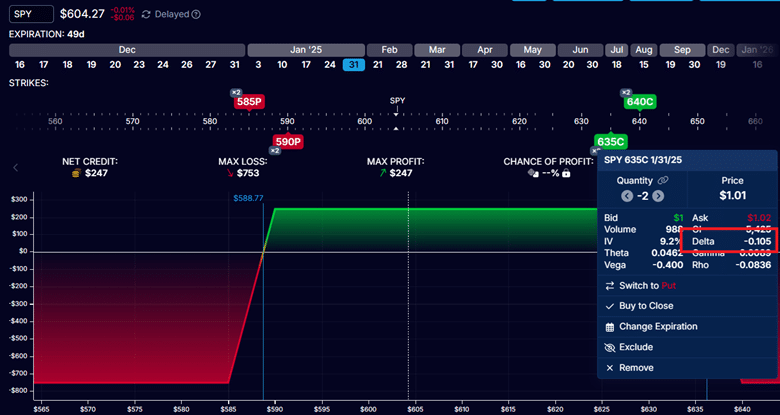The width and height of the screenshot is (780, 415).
Task: Open Change Expiration option
Action: pos(687,326)
